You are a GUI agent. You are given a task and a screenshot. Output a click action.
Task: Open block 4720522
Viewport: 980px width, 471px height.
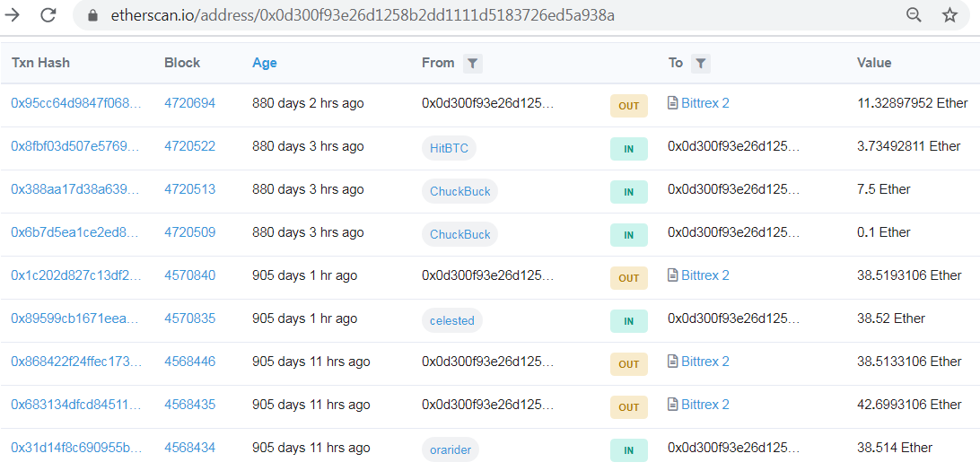(x=190, y=146)
